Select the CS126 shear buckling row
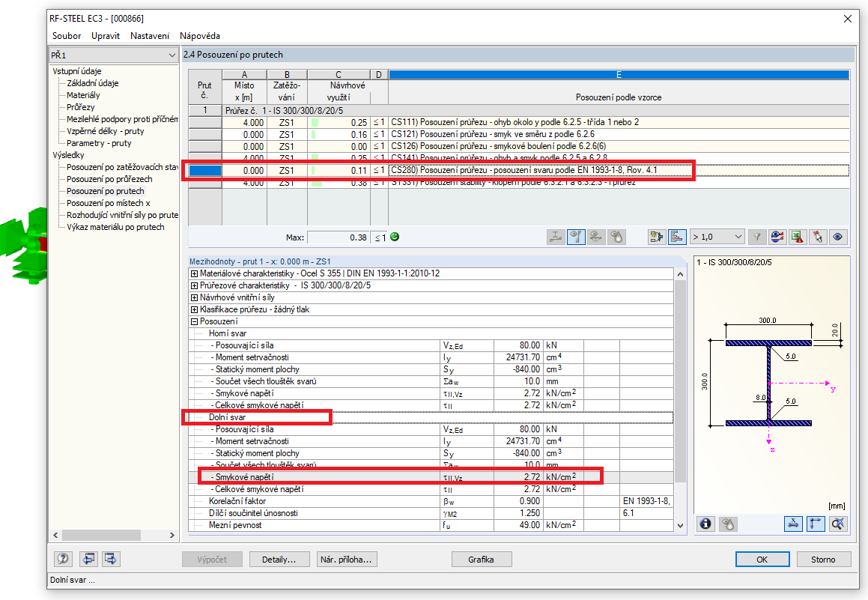Viewport: 868px width, 600px height. pyautogui.click(x=519, y=147)
